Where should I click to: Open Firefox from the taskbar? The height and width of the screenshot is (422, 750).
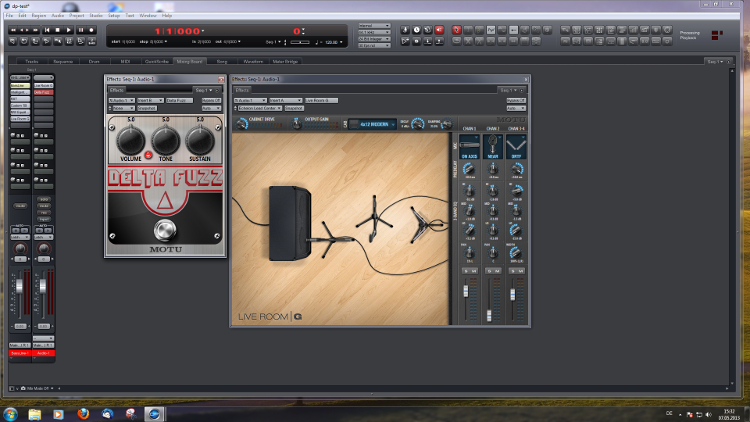[83, 414]
